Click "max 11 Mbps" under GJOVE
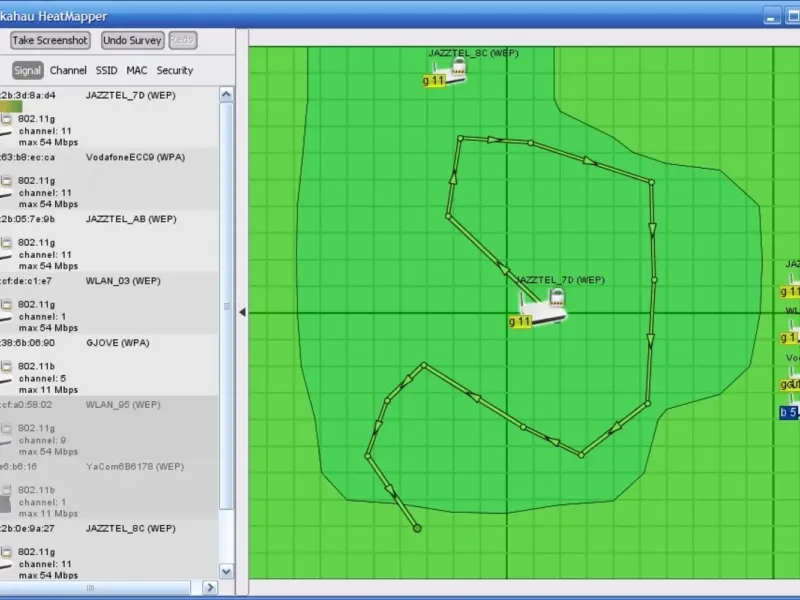 (48, 390)
